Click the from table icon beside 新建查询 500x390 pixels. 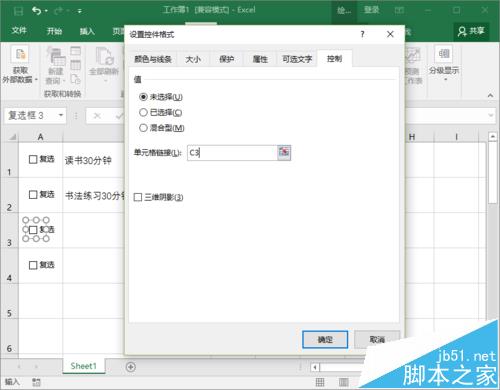tap(76, 65)
